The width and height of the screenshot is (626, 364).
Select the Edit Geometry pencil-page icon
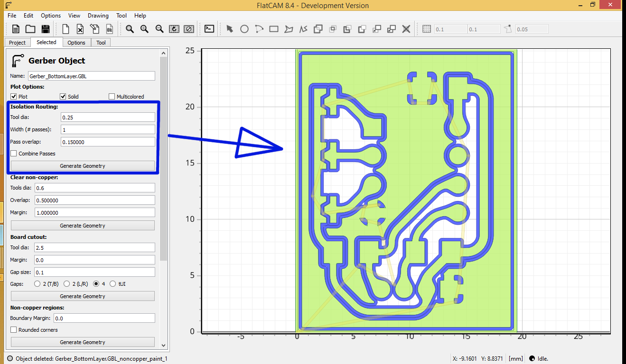tap(94, 29)
